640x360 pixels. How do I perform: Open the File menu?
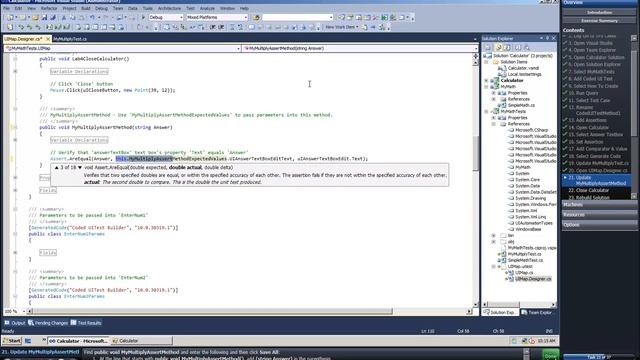tap(7, 8)
